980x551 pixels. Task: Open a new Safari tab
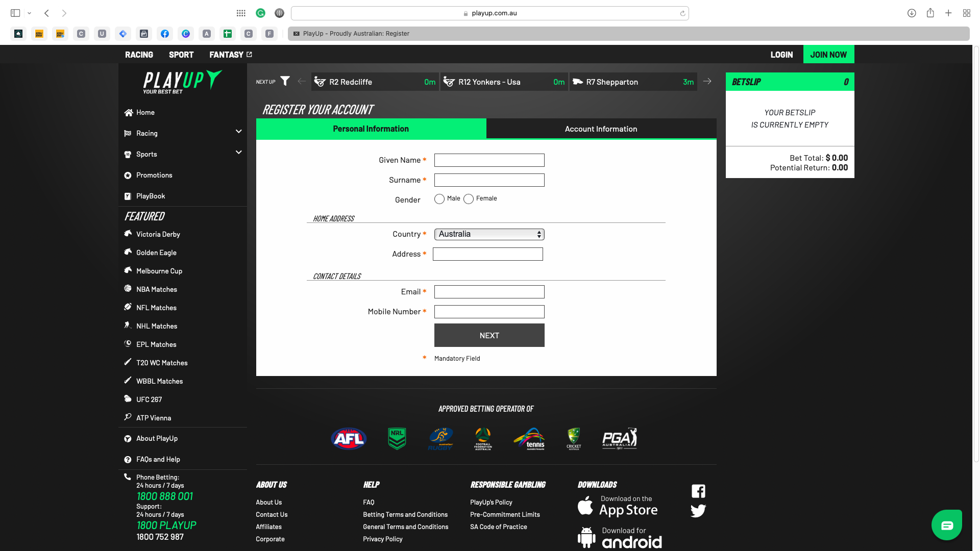(x=948, y=13)
